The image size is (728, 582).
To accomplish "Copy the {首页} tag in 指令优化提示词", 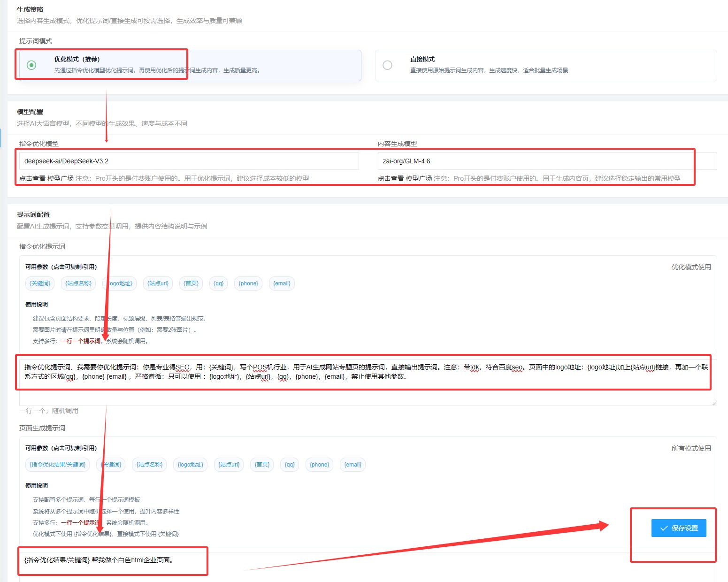I will [191, 283].
